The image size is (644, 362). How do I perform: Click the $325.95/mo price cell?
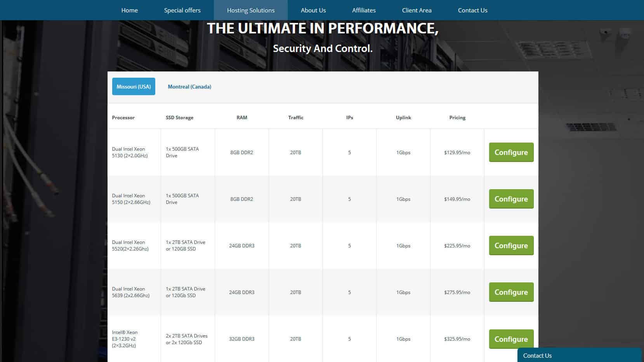[x=457, y=339]
